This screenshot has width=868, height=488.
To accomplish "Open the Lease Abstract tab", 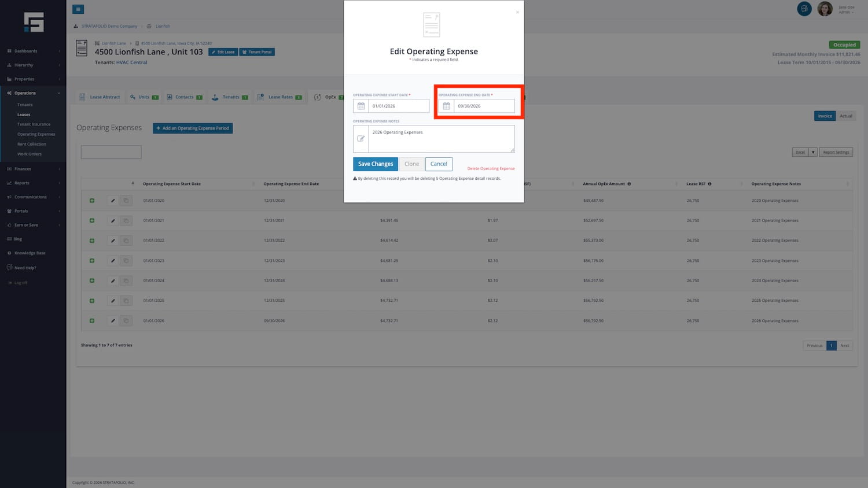I will [x=100, y=97].
